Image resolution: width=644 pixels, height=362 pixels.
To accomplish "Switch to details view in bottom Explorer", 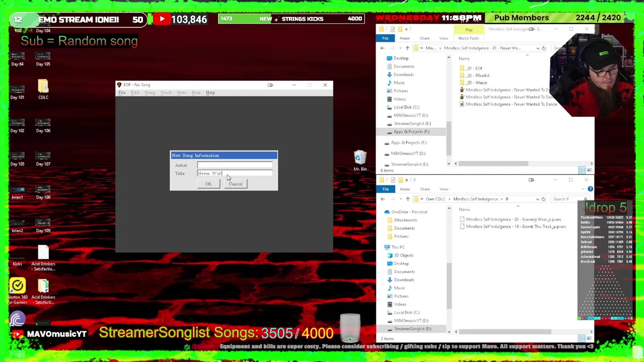I will click(x=581, y=338).
